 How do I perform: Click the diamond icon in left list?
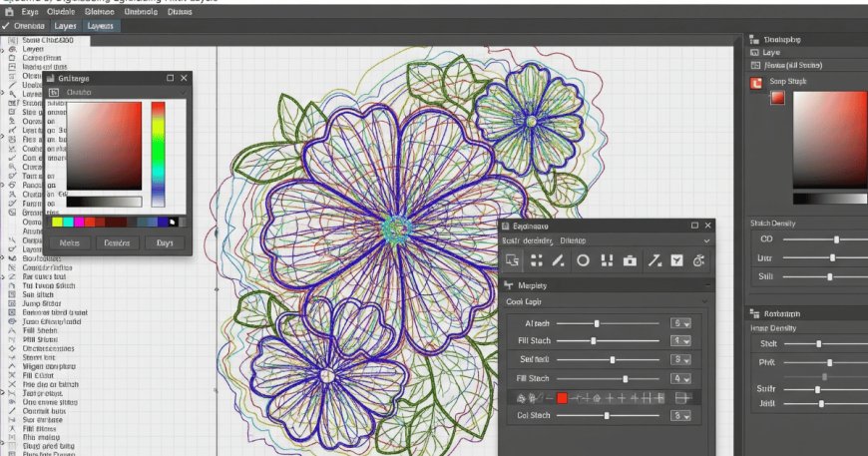click(12, 348)
